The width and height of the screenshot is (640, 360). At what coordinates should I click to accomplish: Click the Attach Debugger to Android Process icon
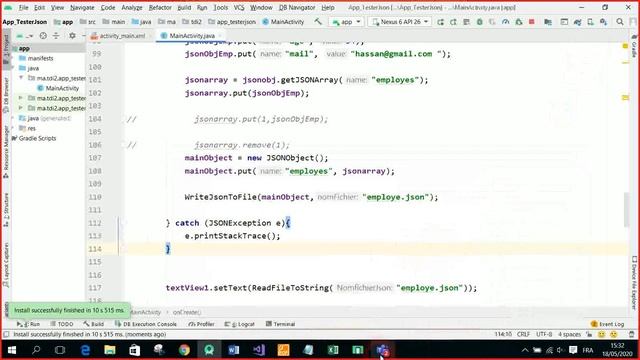pyautogui.click(x=518, y=22)
